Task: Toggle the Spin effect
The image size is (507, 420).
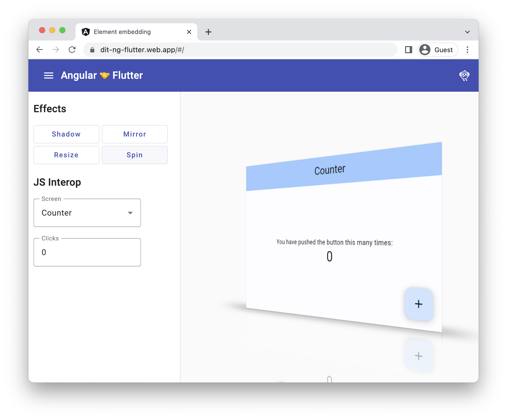Action: (135, 155)
